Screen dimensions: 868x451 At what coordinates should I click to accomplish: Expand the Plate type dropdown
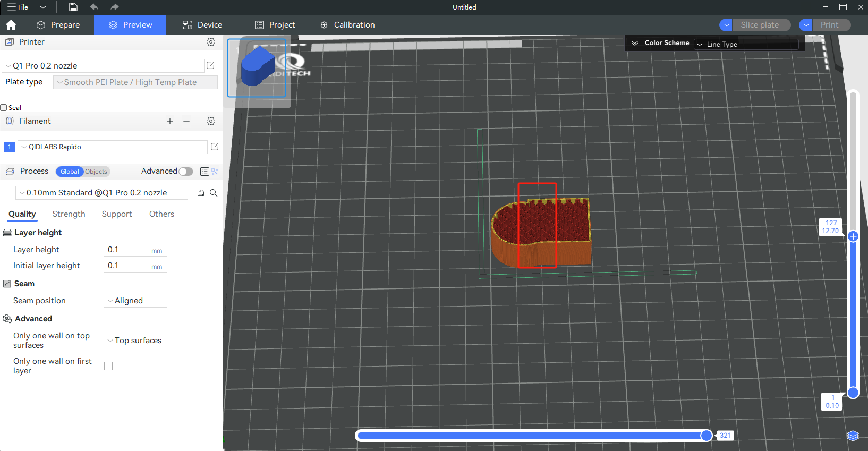135,82
